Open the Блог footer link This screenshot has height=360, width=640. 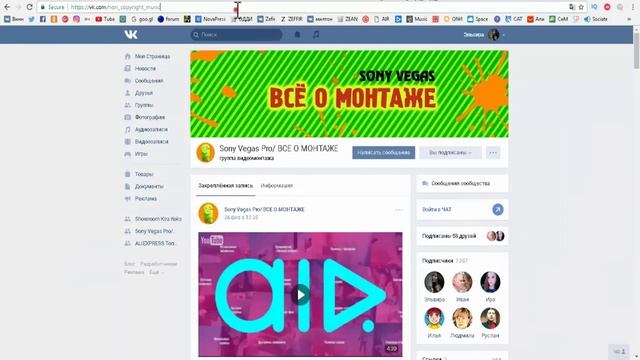129,264
